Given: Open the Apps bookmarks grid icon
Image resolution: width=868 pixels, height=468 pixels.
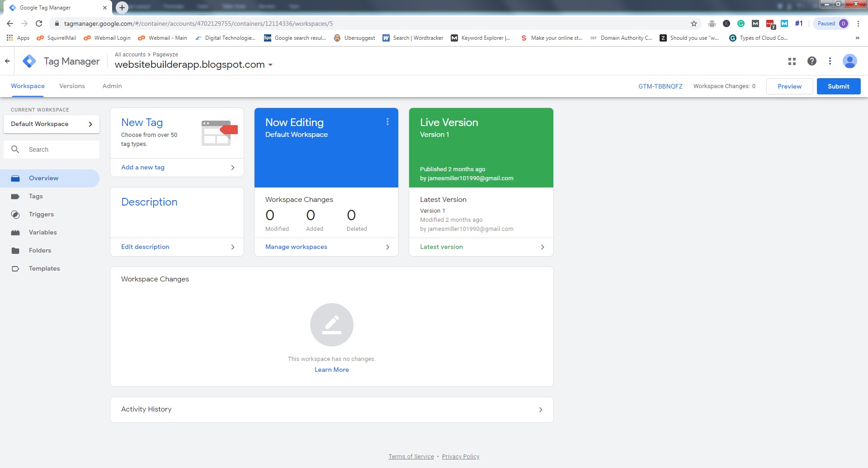Looking at the screenshot, I should point(9,38).
